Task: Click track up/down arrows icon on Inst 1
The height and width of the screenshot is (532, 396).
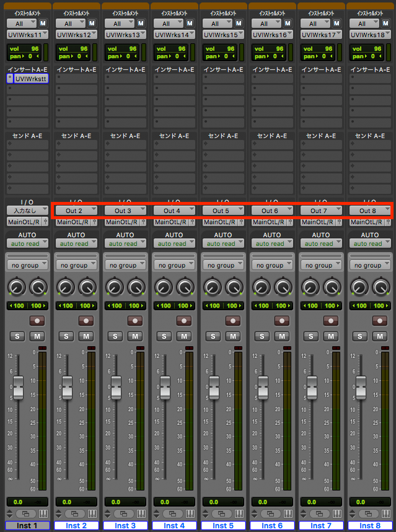Action: [x=9, y=513]
